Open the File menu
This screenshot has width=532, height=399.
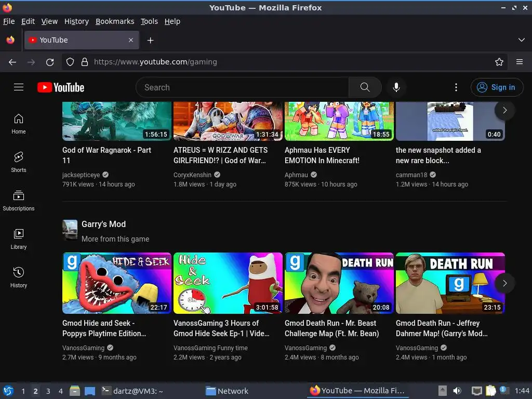pyautogui.click(x=9, y=21)
